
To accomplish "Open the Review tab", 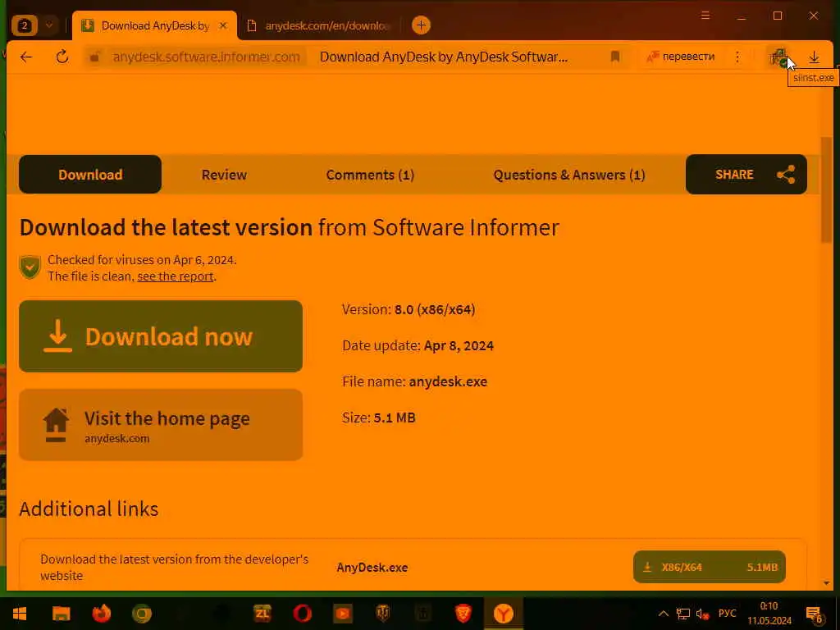I will [224, 175].
